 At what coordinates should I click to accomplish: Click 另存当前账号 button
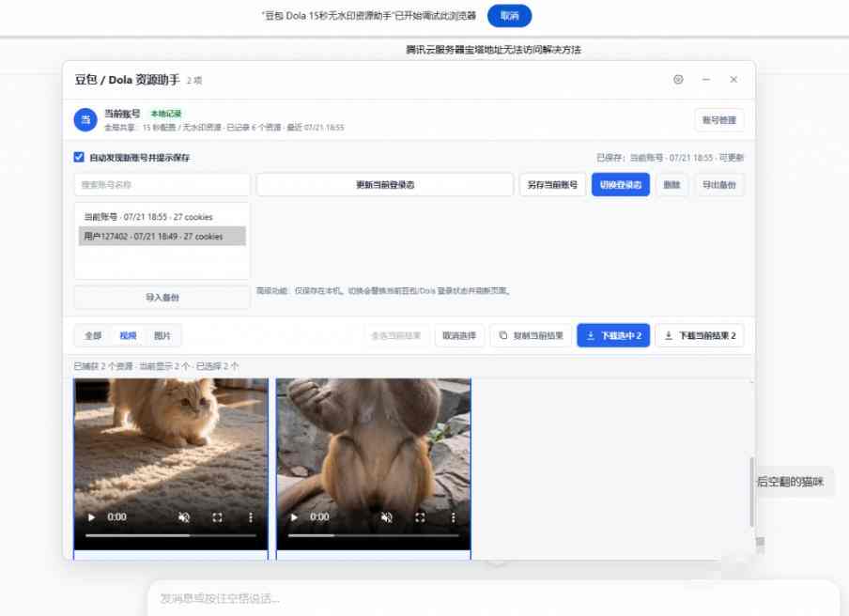[552, 185]
